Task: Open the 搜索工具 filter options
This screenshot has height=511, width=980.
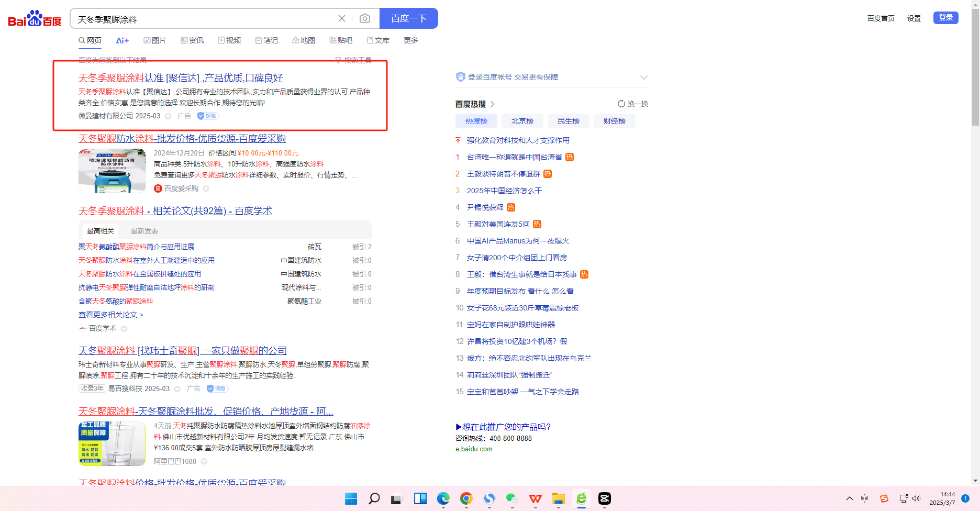Action: 353,60
